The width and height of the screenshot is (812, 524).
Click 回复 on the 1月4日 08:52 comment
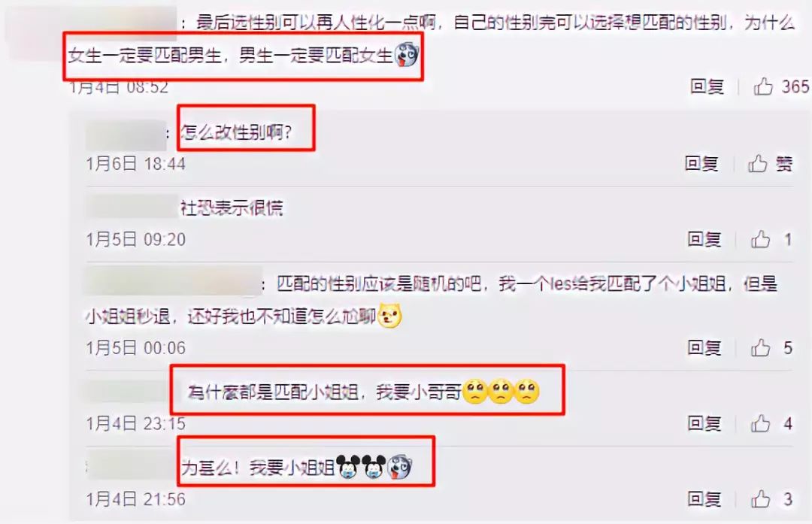(x=707, y=86)
